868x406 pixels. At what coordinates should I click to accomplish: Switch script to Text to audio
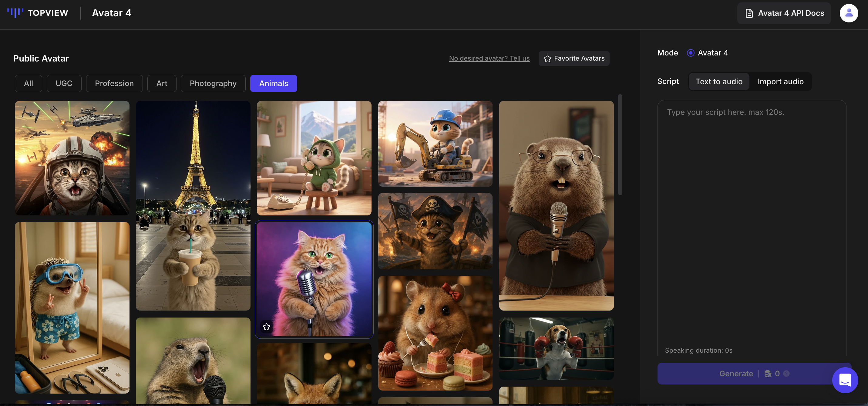tap(719, 82)
